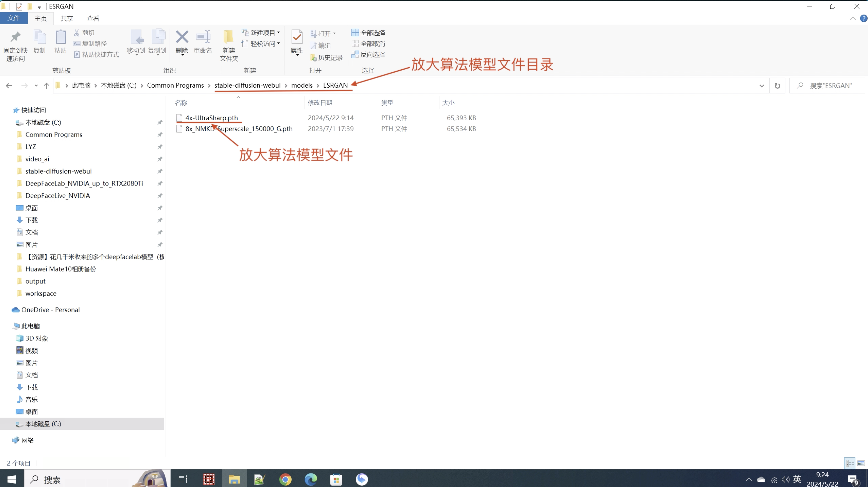Click Common Programs in the address path
Screen dimensions: 868x487
[175, 86]
